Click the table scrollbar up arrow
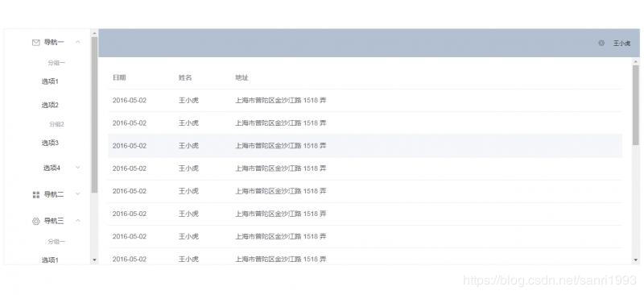The width and height of the screenshot is (644, 295). point(636,61)
